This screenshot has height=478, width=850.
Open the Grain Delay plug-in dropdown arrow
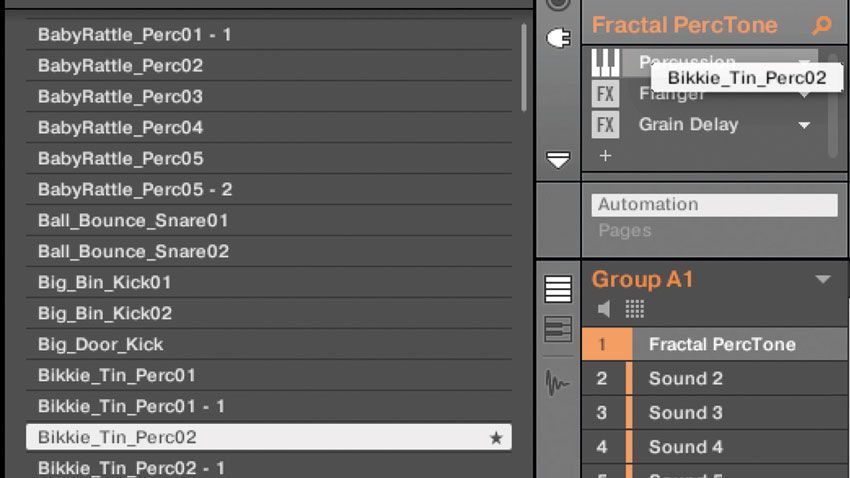804,125
